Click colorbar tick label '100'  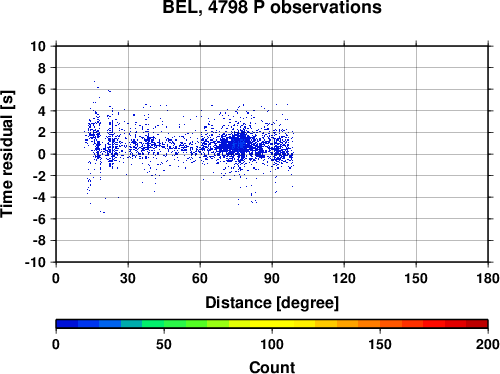[272, 344]
